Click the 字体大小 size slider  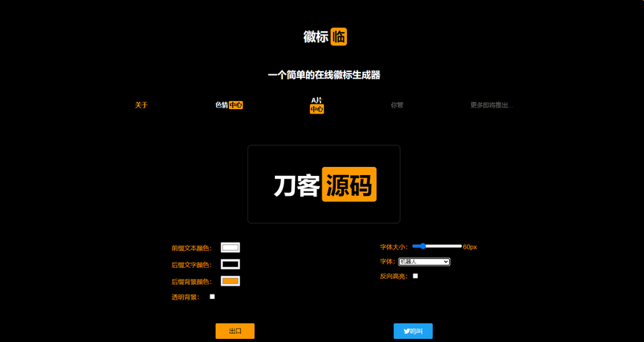click(437, 246)
